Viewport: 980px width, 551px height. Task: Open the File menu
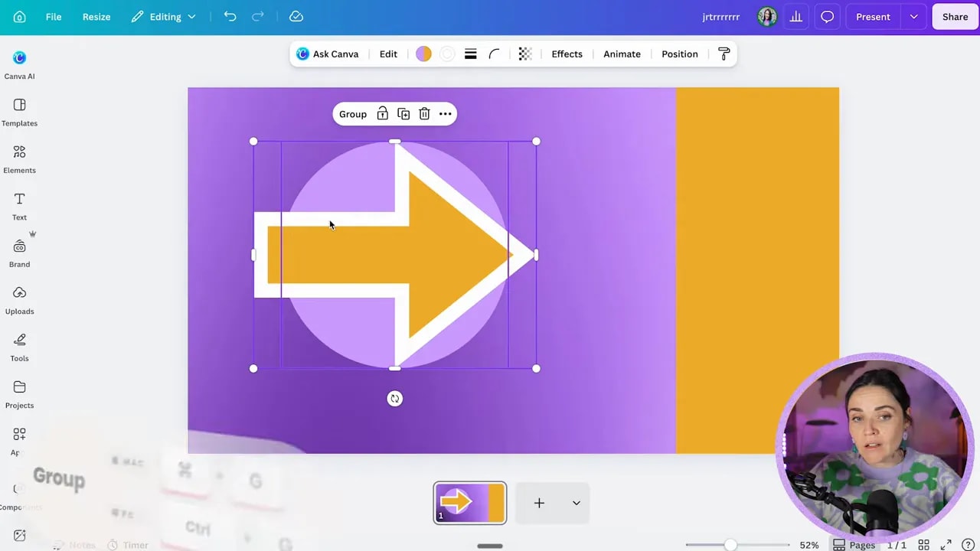point(54,17)
